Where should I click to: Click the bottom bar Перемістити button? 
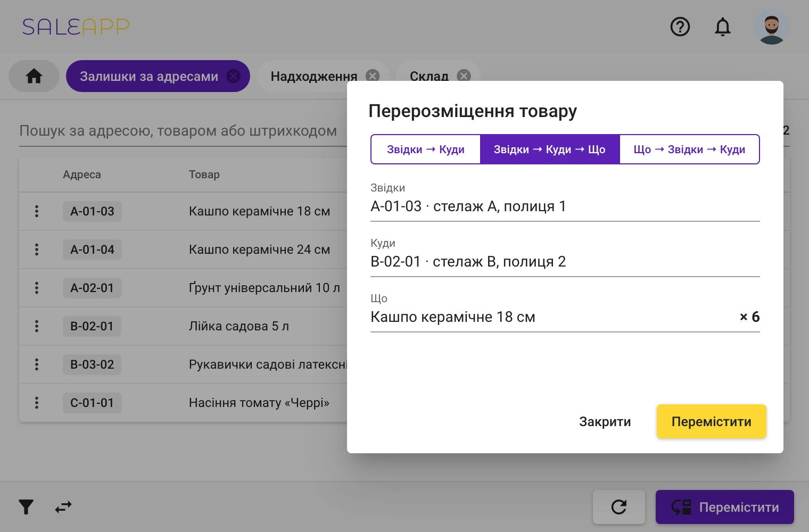coord(725,507)
